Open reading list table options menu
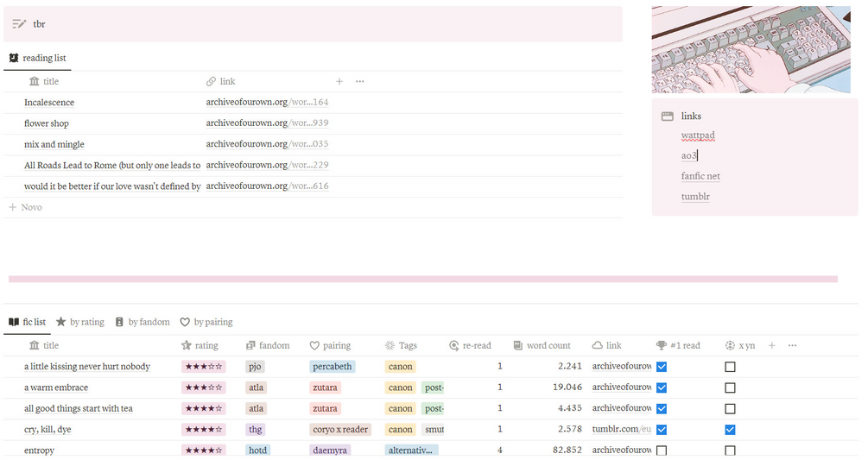This screenshot has height=460, width=868. (360, 81)
